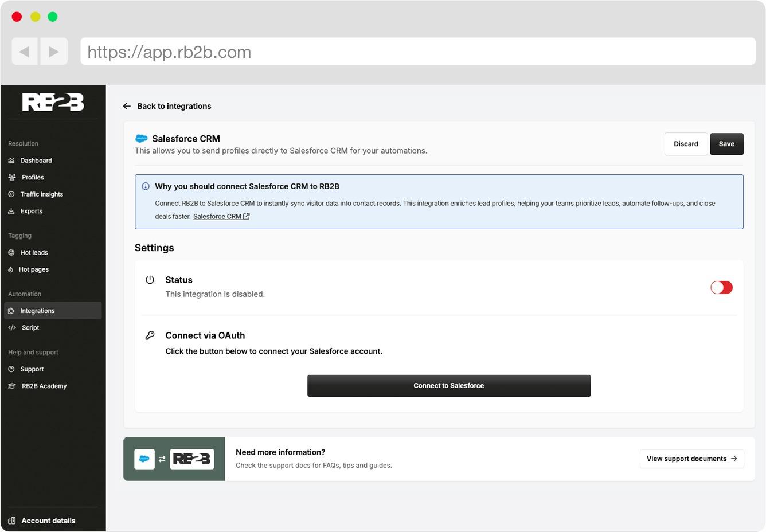Click Connect to Salesforce button

click(x=449, y=386)
